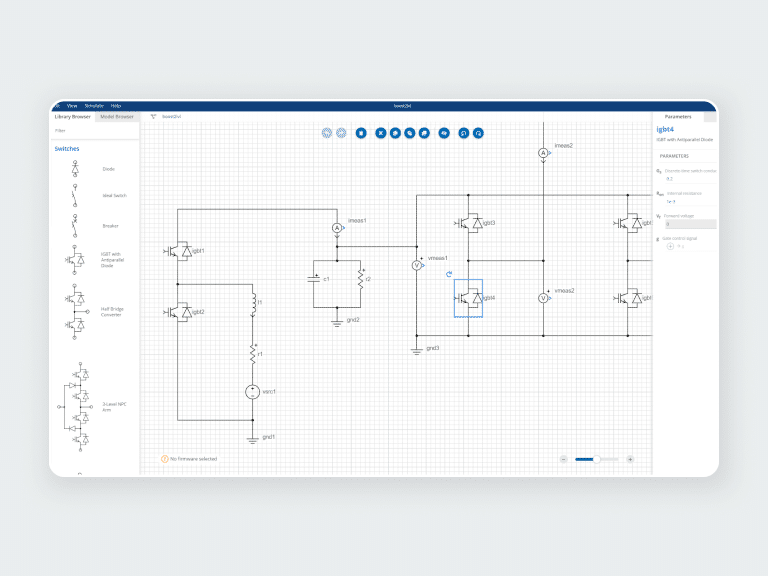Edit the discrete-time switch conductance value
The image size is (768, 576).
point(669,179)
